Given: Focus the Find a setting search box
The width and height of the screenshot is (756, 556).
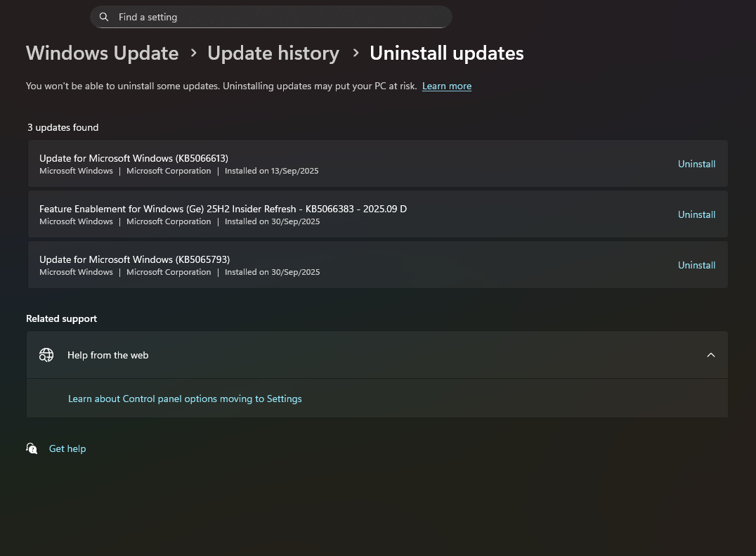Looking at the screenshot, I should coord(271,17).
